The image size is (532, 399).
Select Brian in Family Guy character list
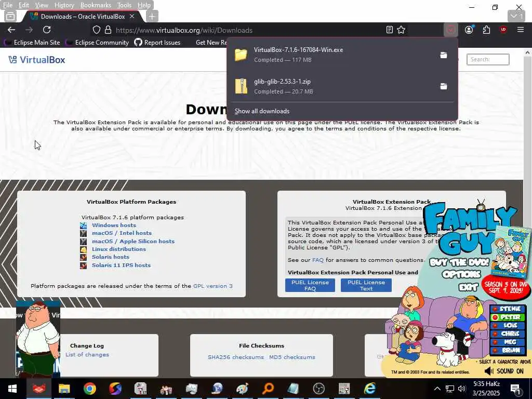[x=508, y=350]
